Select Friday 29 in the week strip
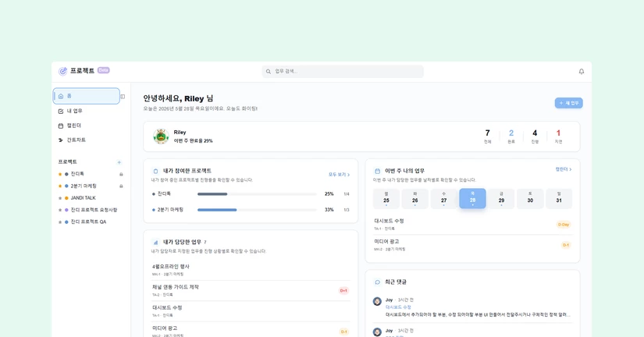Viewport: 644px width, 337px height. tap(501, 199)
